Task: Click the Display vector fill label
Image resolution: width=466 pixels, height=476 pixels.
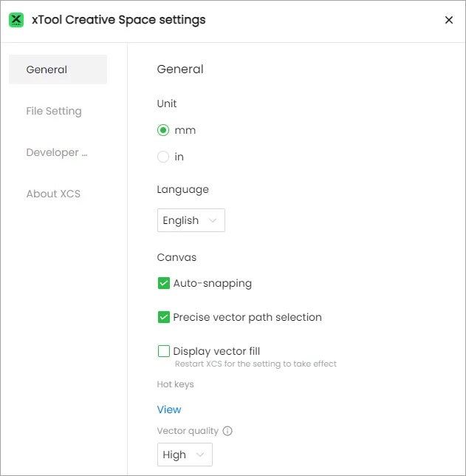Action: (x=216, y=351)
